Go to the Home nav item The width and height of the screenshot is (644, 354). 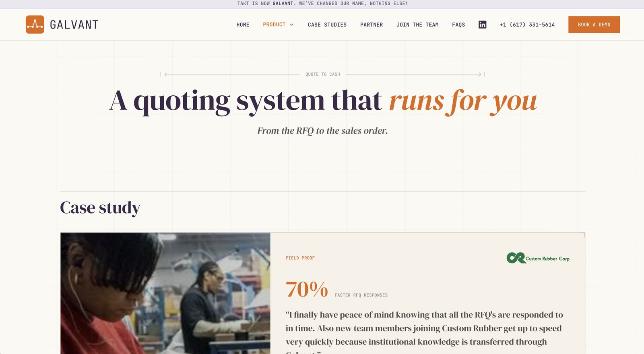[243, 25]
